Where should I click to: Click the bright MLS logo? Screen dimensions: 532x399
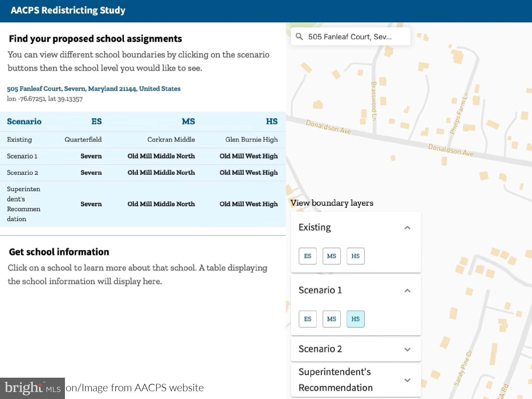tap(32, 388)
